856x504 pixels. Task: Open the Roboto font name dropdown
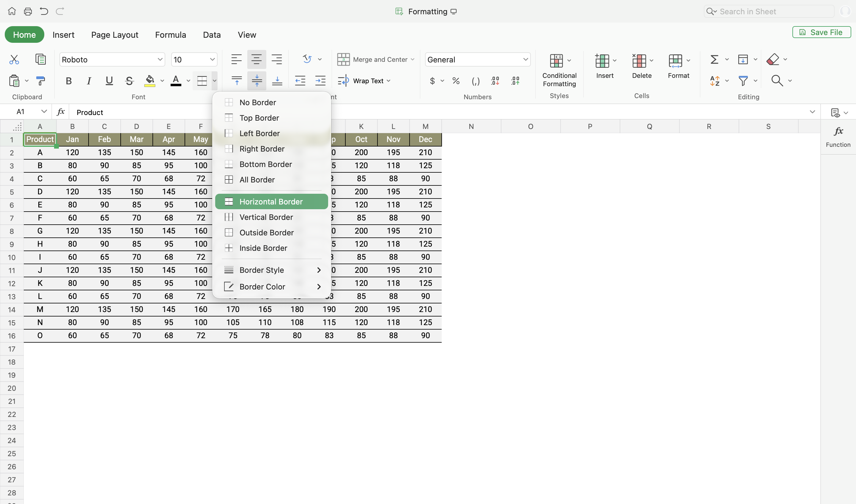(160, 60)
